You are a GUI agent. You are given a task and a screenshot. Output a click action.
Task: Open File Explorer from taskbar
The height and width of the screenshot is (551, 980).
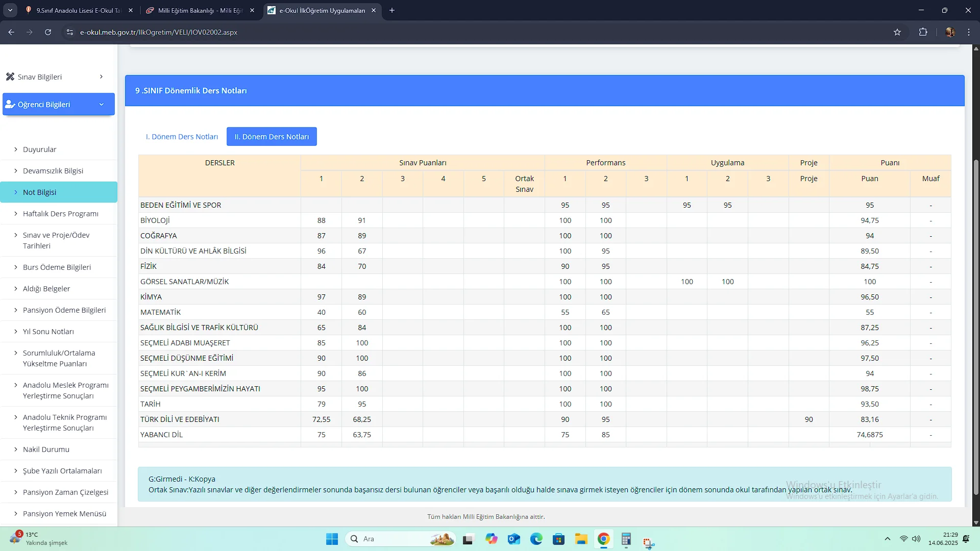pyautogui.click(x=581, y=539)
